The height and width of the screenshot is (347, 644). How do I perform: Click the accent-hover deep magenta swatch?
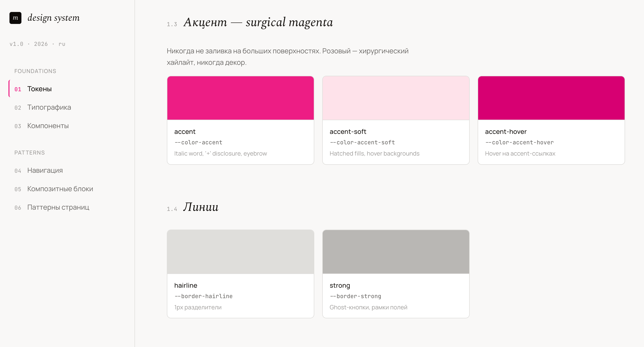(x=551, y=98)
